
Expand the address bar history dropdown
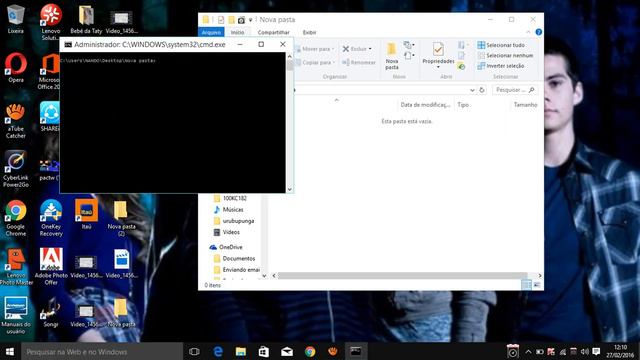(472, 90)
